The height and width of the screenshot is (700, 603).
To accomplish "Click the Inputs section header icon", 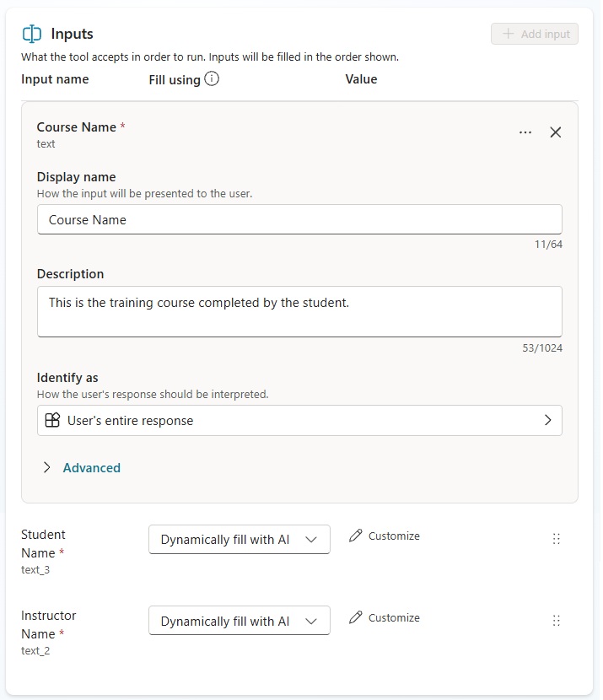I will tap(32, 34).
